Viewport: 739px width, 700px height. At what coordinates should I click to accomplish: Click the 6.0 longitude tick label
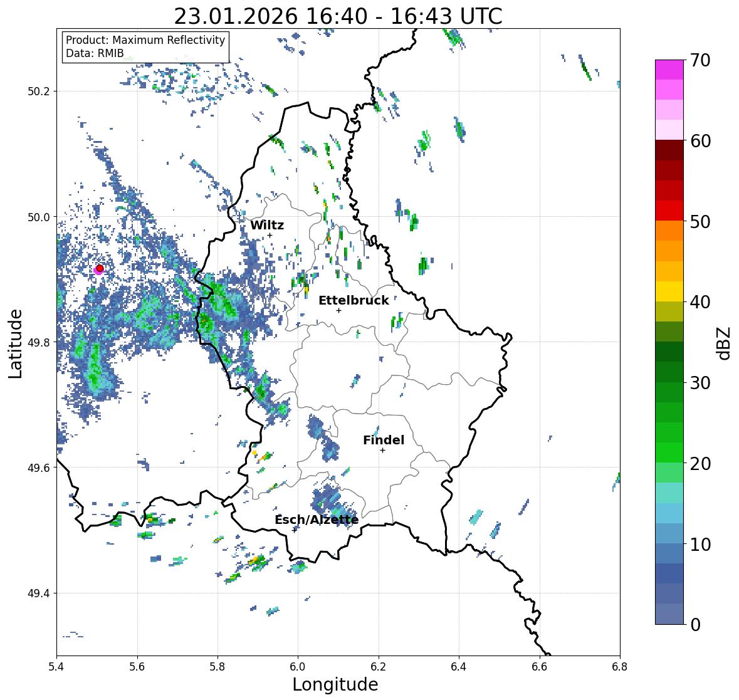coord(298,667)
